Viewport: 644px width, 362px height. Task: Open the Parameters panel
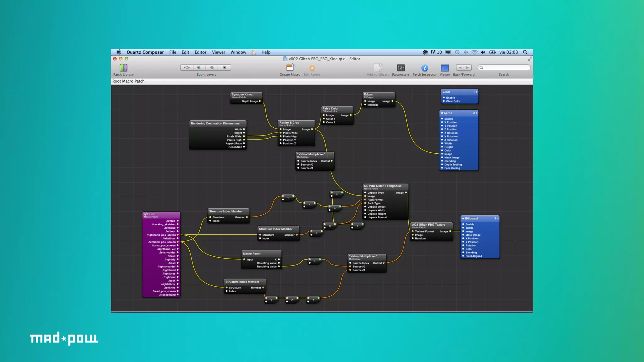(401, 68)
